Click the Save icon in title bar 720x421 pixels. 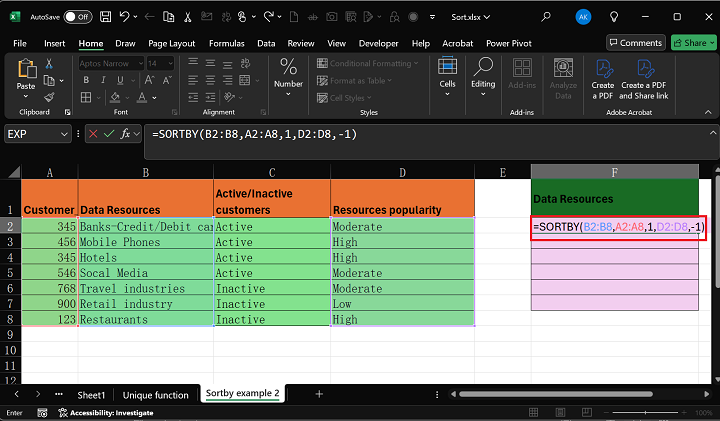pyautogui.click(x=104, y=17)
